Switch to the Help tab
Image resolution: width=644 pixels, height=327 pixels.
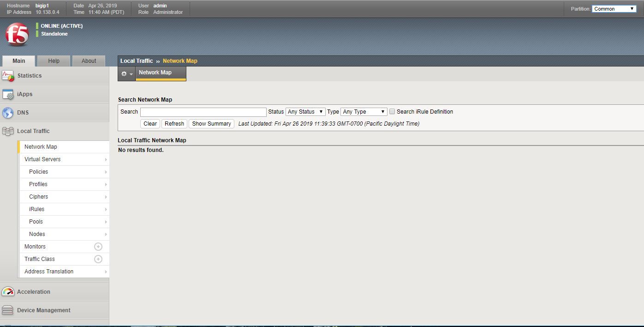click(x=54, y=61)
